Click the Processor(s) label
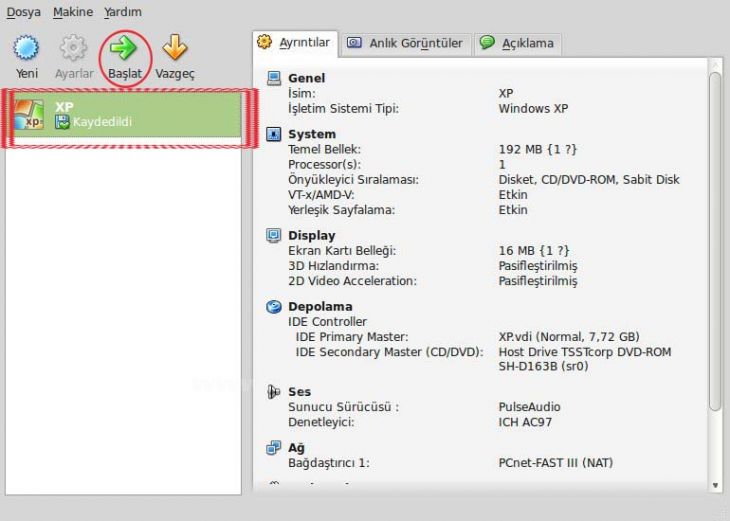730x521 pixels. click(x=324, y=165)
